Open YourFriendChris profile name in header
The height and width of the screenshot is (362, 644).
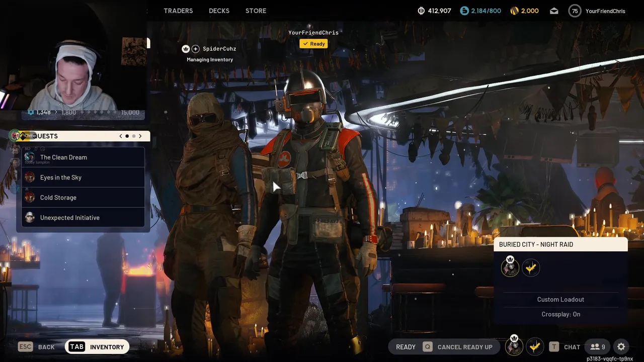(x=605, y=11)
